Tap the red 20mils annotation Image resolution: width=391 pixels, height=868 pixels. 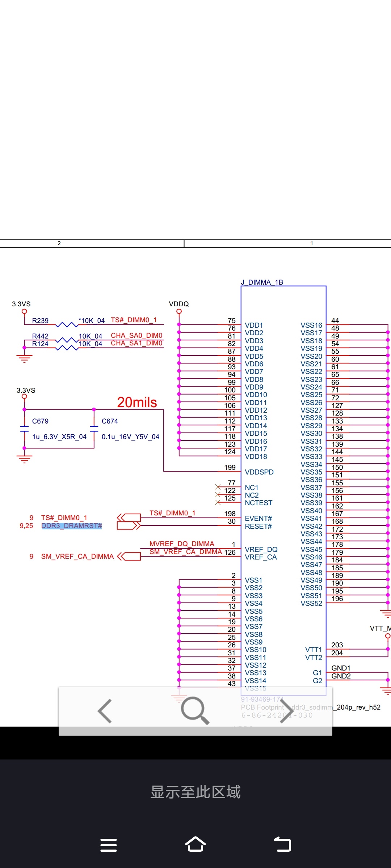[137, 402]
